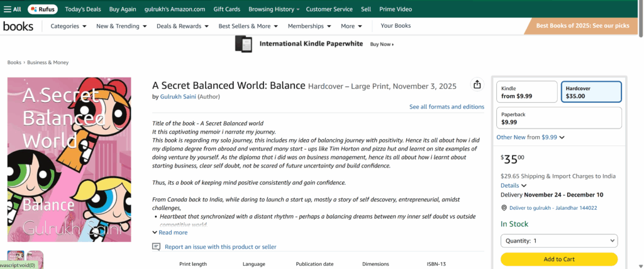Expand the Read more description

(x=170, y=232)
